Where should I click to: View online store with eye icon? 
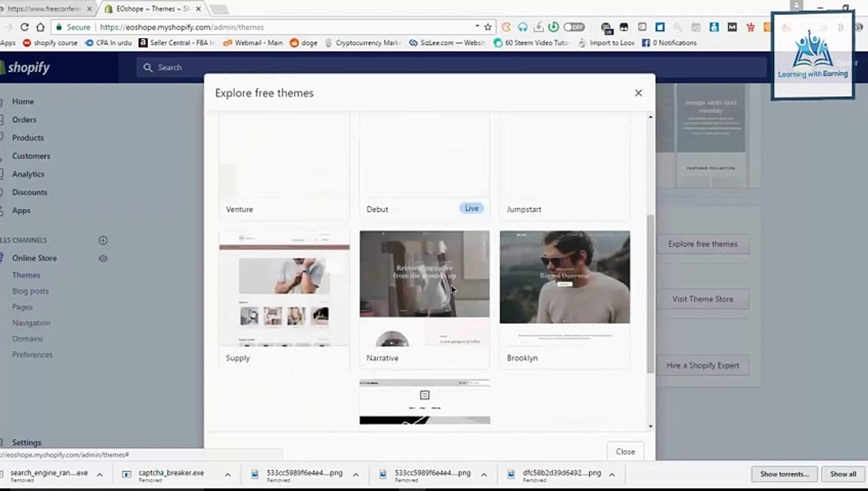click(103, 258)
